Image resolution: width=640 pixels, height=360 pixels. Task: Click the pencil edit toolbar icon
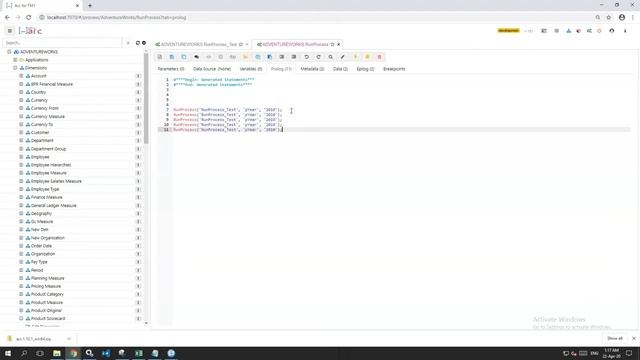(343, 57)
